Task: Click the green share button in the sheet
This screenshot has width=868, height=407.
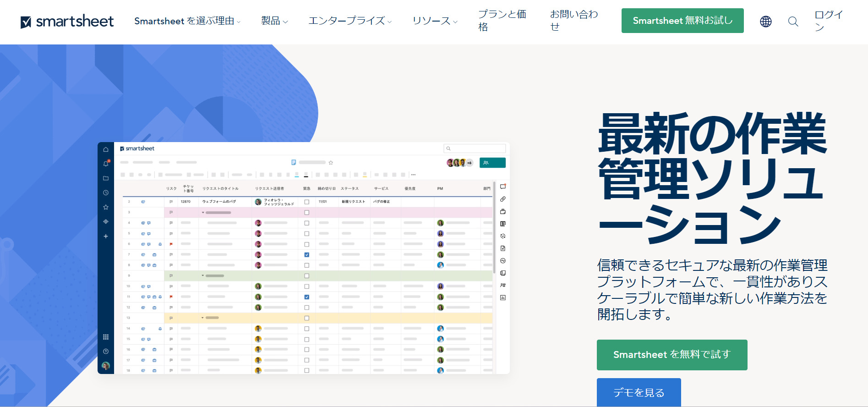Action: point(492,163)
